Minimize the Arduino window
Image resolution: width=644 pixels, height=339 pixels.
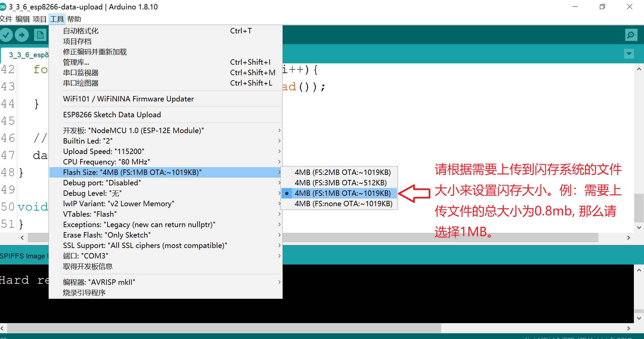[575, 7]
